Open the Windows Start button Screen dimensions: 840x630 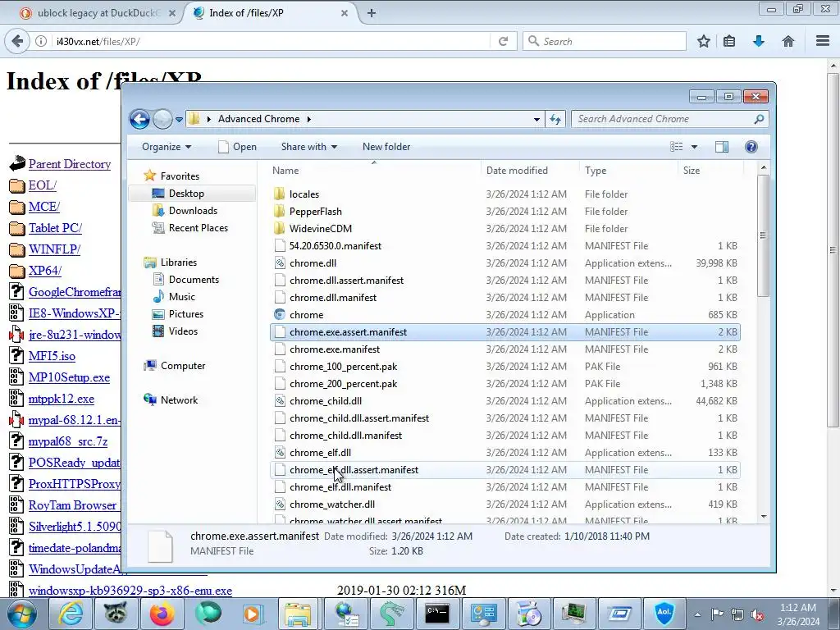coord(22,614)
